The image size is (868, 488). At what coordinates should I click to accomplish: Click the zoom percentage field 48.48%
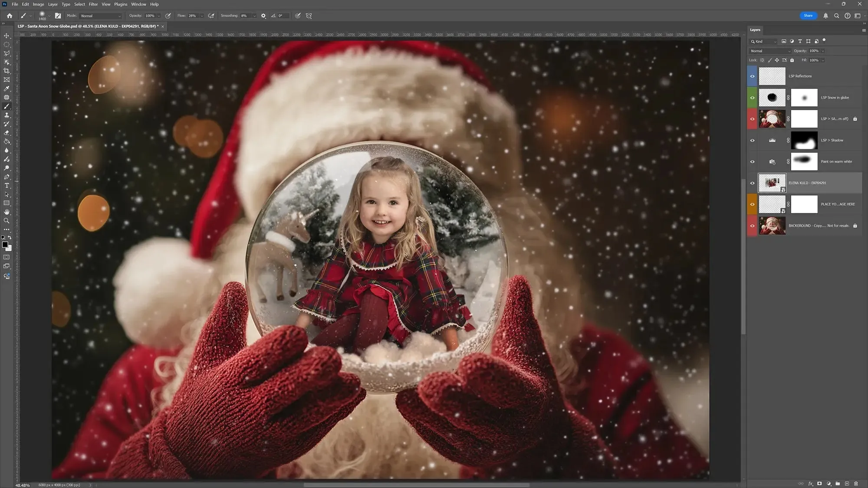pos(23,485)
